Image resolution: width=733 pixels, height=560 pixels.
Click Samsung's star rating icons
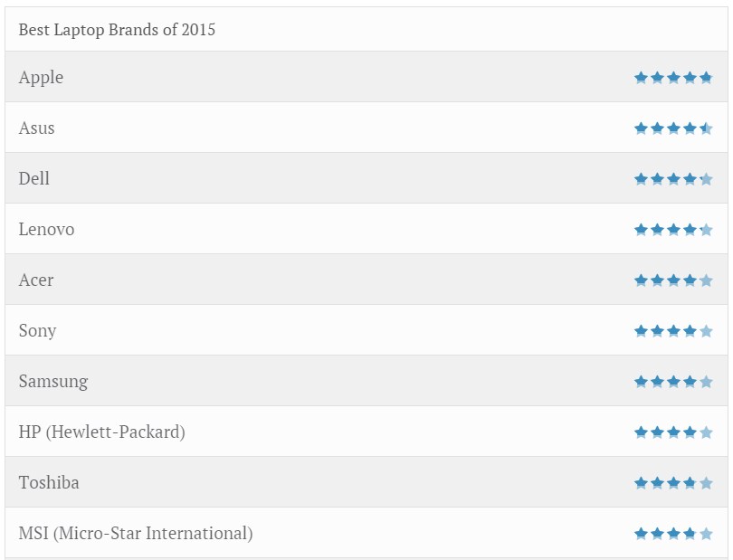(673, 382)
